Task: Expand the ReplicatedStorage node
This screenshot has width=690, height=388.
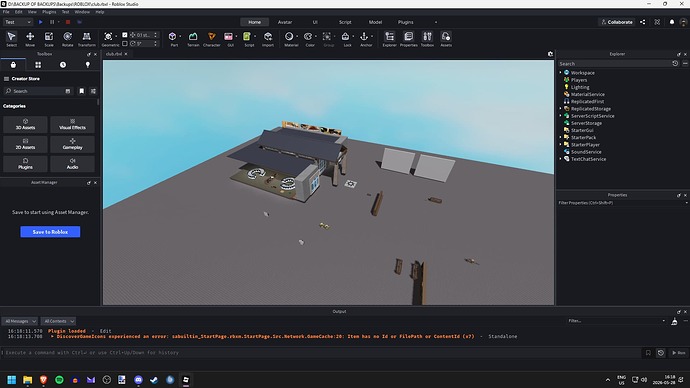Action: (561, 109)
